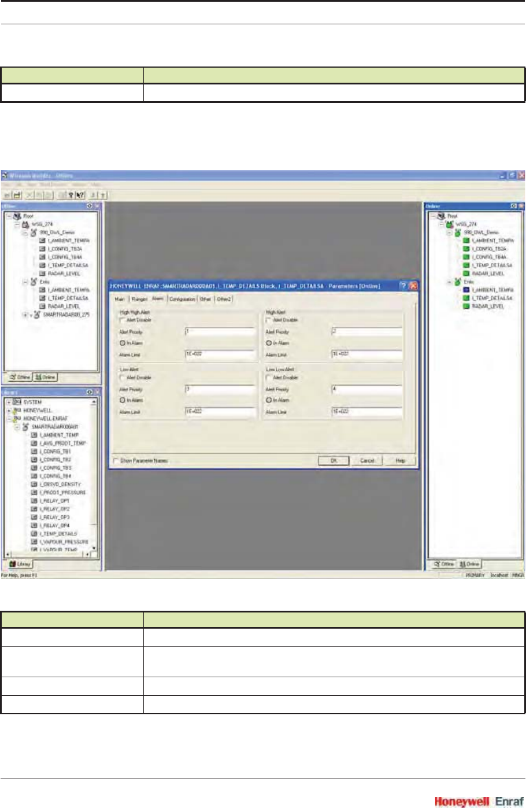
Task: Click the 990_DWL_Demo device icon in the Offline tree
Action: click(34, 232)
